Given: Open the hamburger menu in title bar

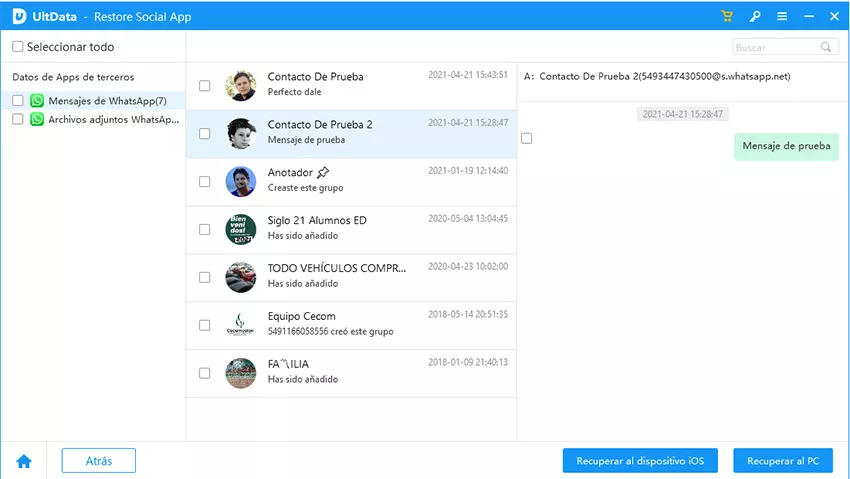Looking at the screenshot, I should (x=782, y=16).
